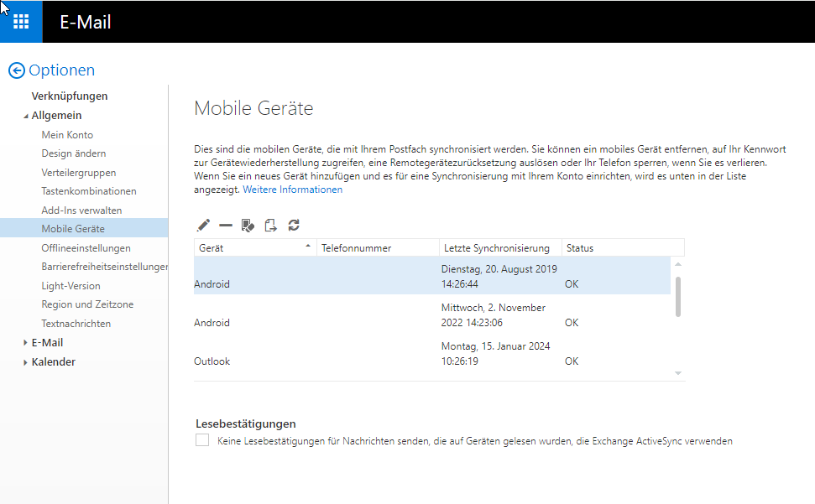Select Region und Zeitzone in sidebar
815x504 pixels.
(x=87, y=304)
